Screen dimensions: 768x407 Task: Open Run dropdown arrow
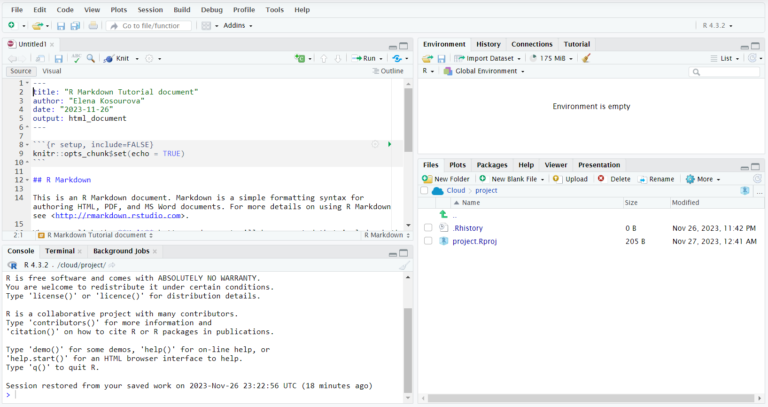pos(381,58)
